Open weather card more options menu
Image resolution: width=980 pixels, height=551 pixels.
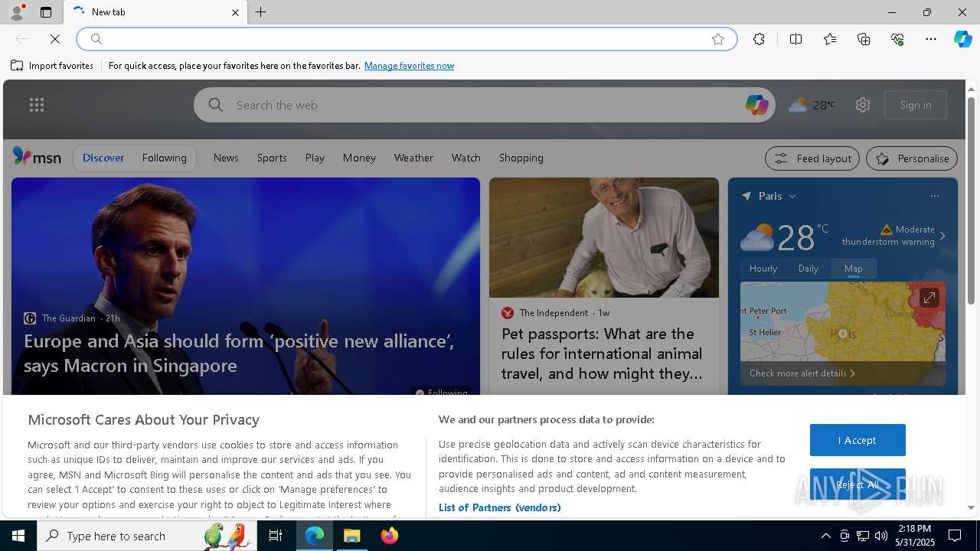tap(934, 196)
